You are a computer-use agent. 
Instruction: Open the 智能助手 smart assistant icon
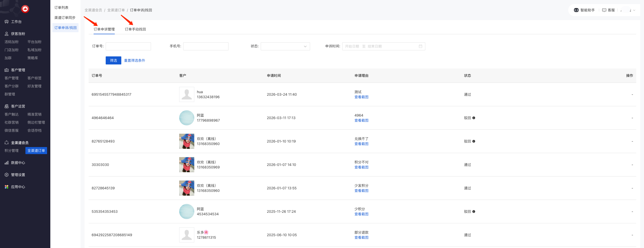tap(576, 10)
